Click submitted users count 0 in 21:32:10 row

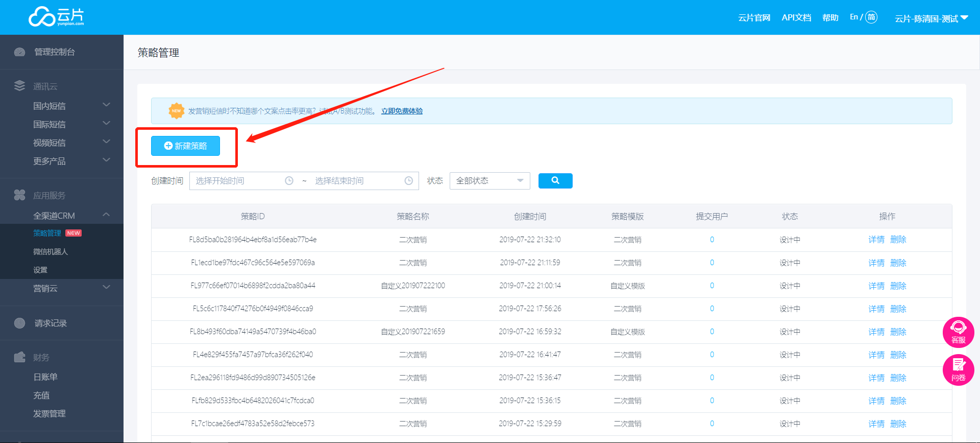(x=712, y=240)
